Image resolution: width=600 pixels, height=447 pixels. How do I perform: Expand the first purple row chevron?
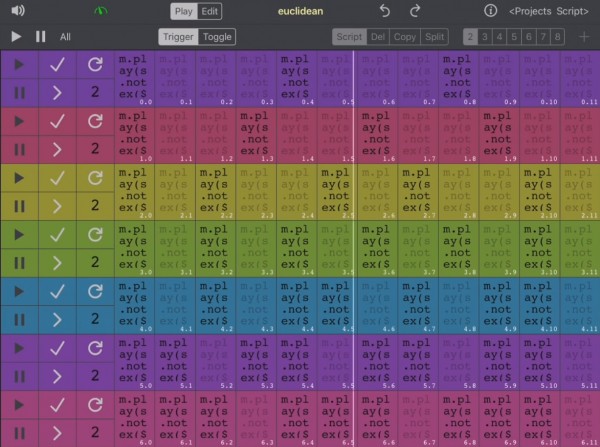57,93
